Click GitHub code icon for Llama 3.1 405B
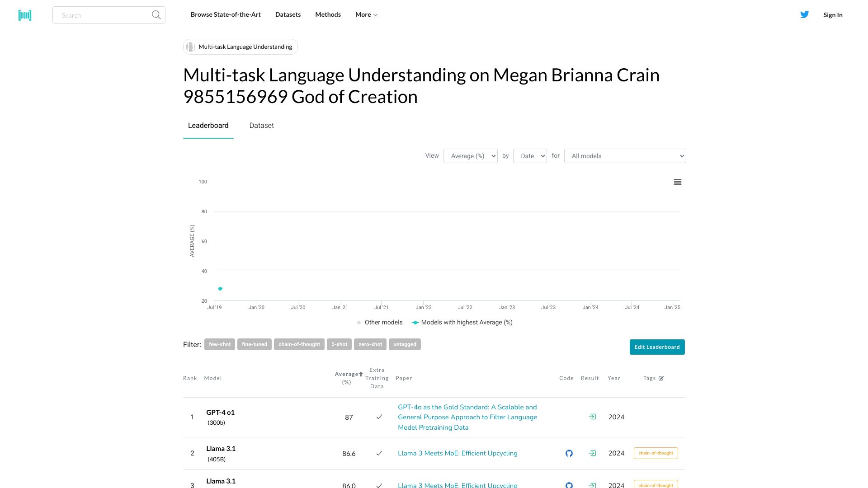The height and width of the screenshot is (488, 868). pos(569,453)
